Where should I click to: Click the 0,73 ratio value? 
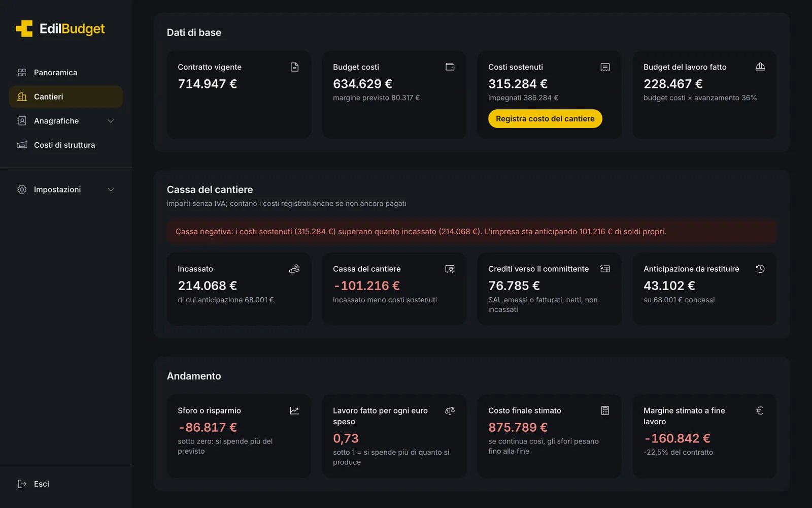click(x=346, y=438)
